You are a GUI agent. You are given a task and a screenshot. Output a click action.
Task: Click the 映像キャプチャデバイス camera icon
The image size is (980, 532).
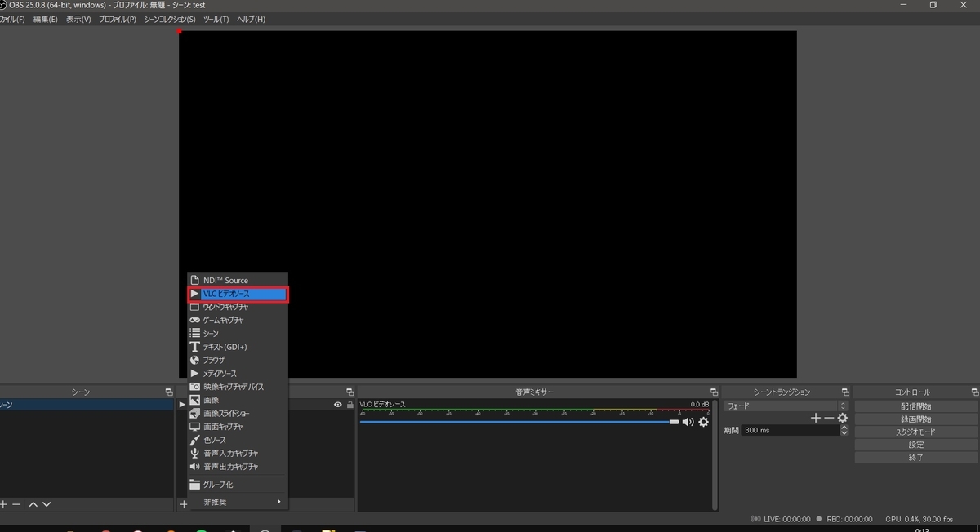point(194,387)
